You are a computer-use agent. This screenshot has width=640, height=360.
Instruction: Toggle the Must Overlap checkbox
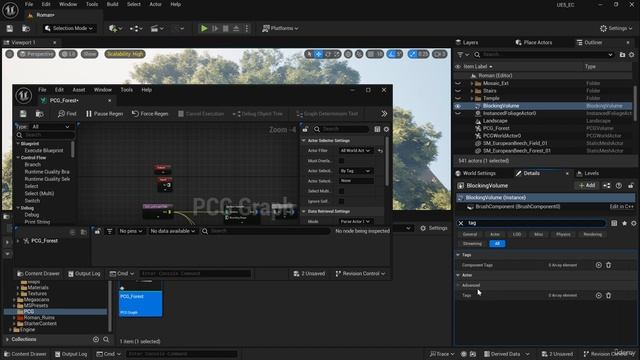341,161
